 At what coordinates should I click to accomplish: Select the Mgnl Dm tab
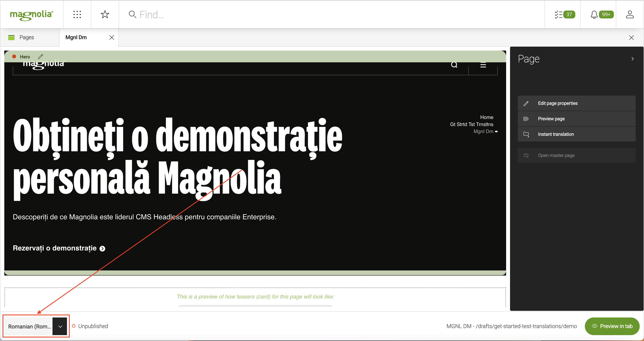coord(76,37)
